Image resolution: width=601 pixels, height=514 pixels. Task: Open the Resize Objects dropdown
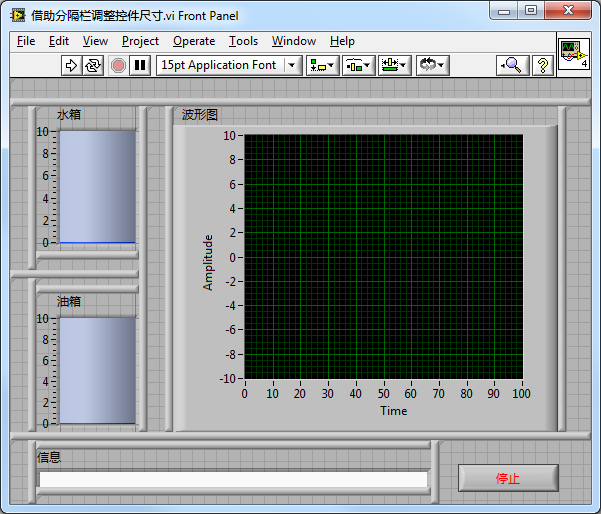(x=394, y=65)
